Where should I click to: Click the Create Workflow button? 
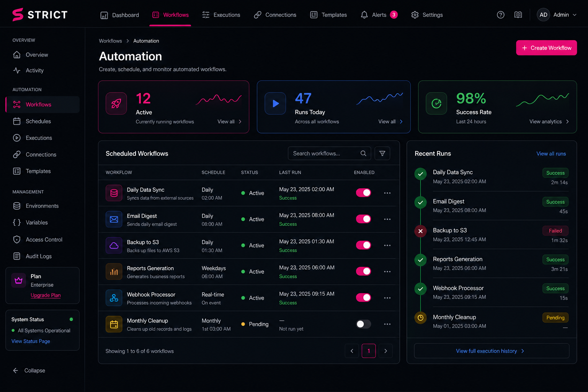(x=546, y=48)
